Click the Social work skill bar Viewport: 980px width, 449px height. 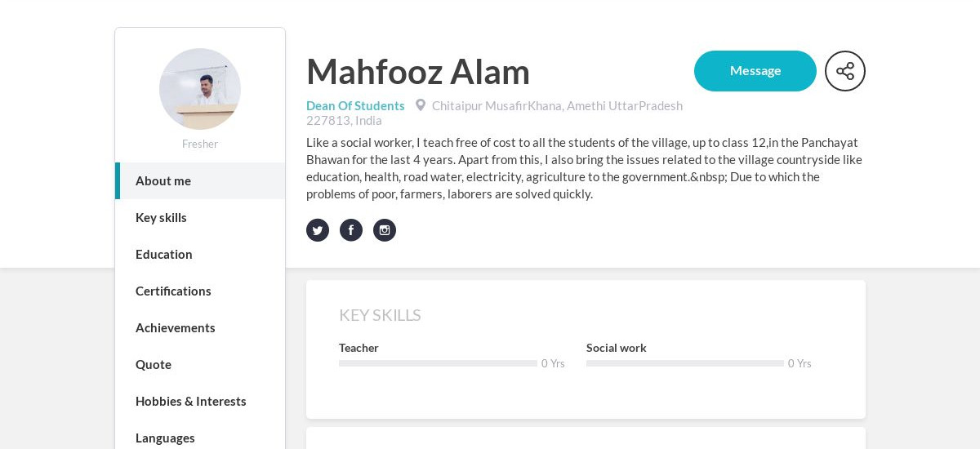pos(685,363)
